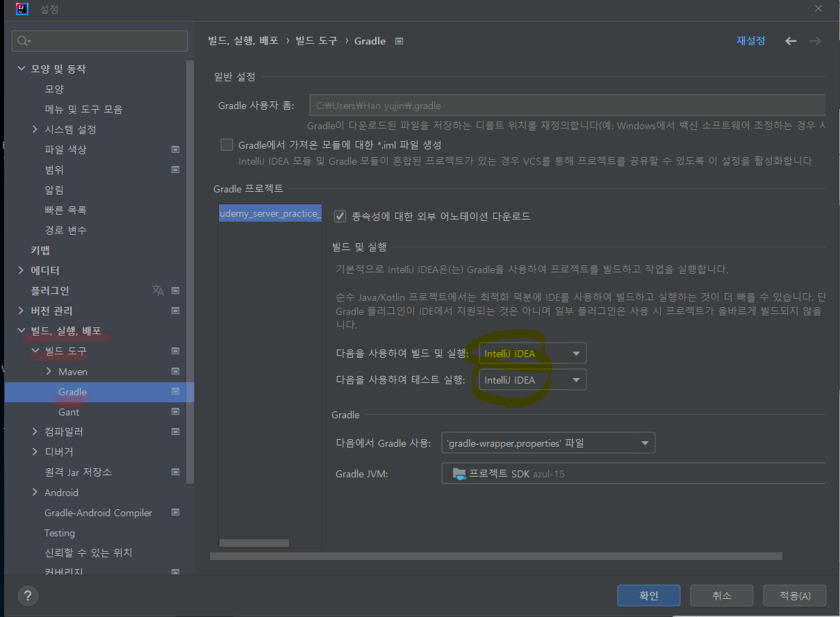
Task: Collapse the 빌드 도구 node
Action: 35,351
